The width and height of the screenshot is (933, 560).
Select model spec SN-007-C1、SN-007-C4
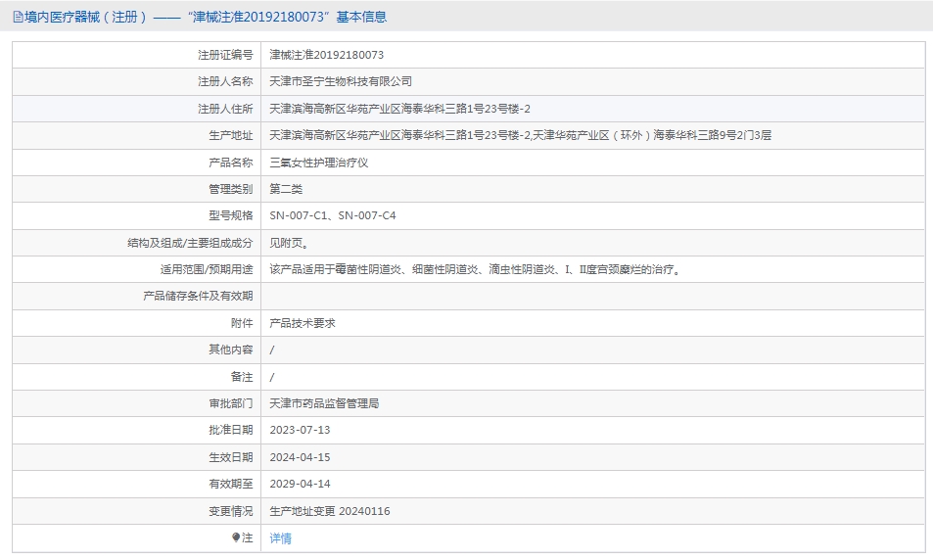(333, 215)
